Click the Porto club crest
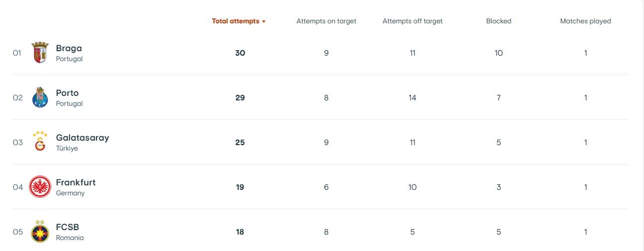The image size is (644, 251). pyautogui.click(x=40, y=97)
